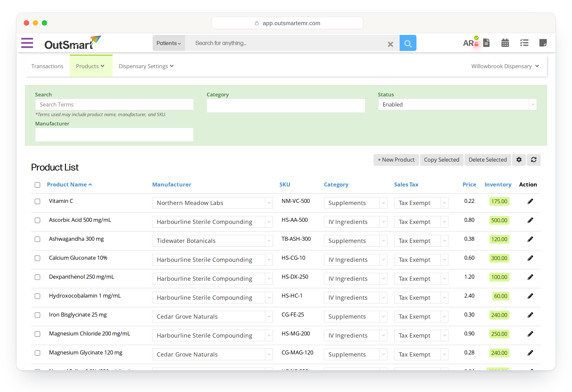
Task: Check the Dexpanthenol 250 mg/mL checkbox
Action: click(x=37, y=277)
